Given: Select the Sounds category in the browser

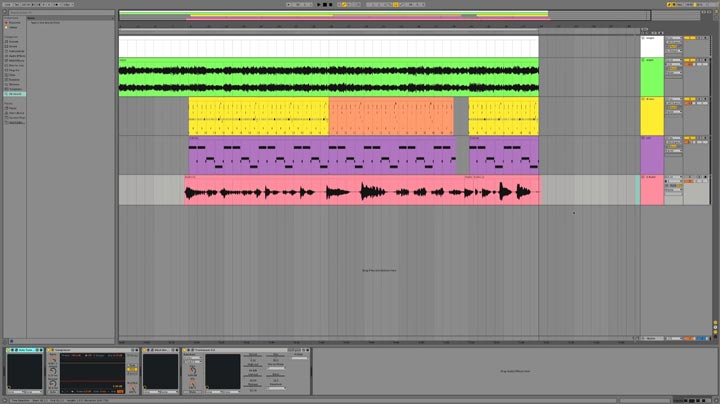Looking at the screenshot, I should 14,41.
